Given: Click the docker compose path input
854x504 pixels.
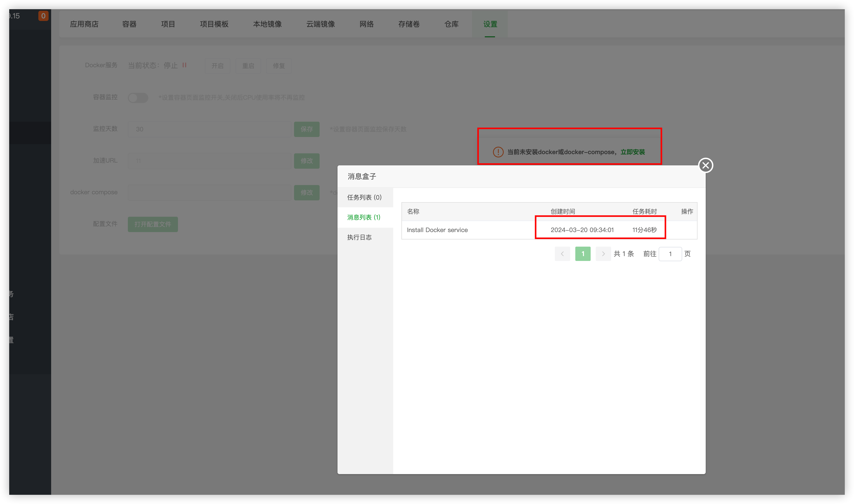Looking at the screenshot, I should coord(210,192).
